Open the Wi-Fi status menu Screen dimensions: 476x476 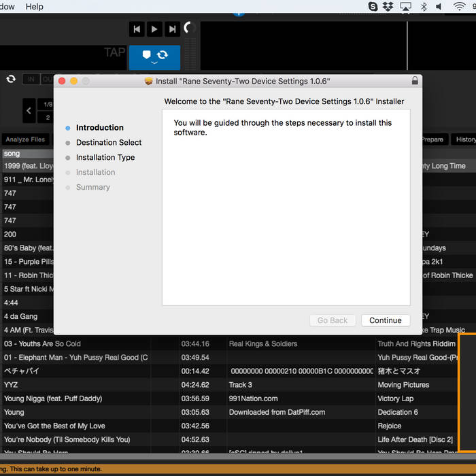coord(459,7)
